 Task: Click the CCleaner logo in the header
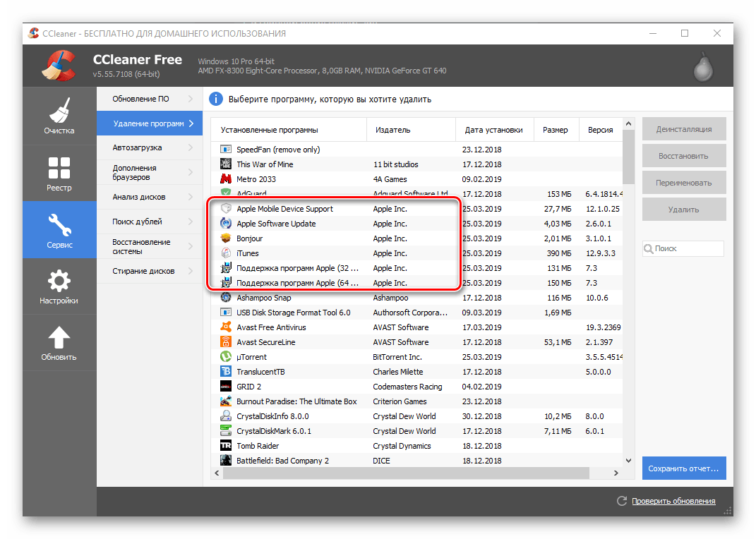(x=59, y=66)
